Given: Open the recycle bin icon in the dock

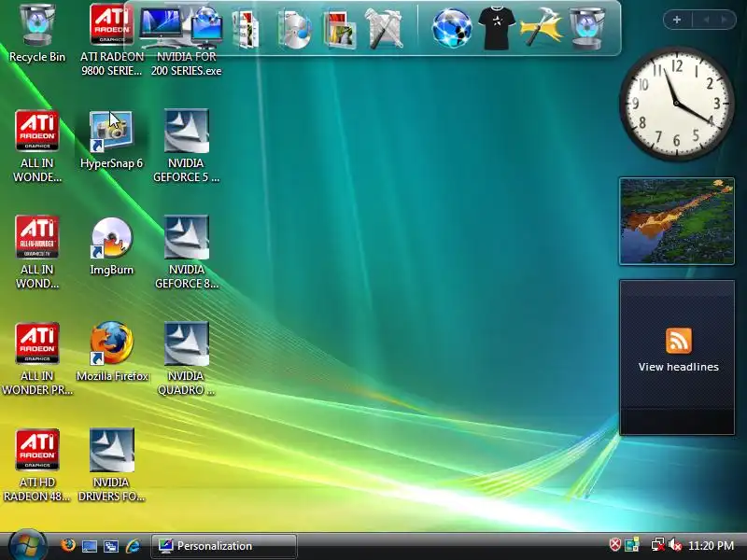Looking at the screenshot, I should point(587,28).
